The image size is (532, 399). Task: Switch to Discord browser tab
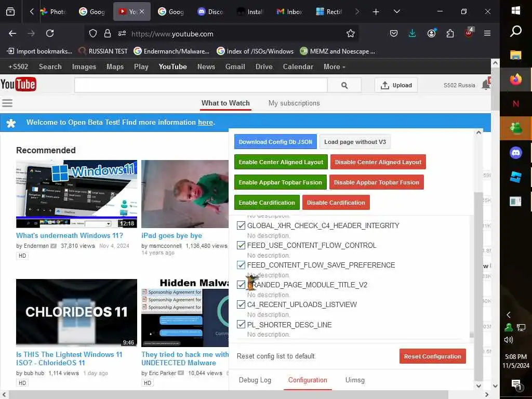pyautogui.click(x=210, y=12)
